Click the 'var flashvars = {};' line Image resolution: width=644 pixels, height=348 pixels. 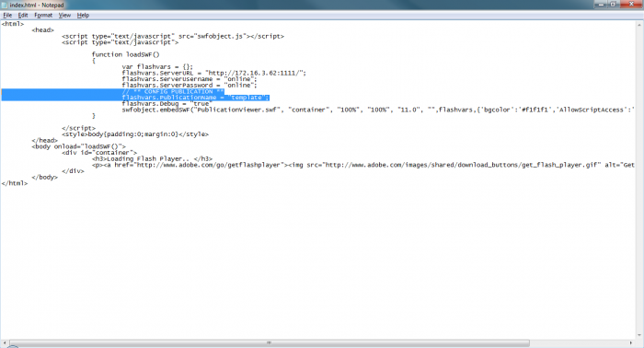click(x=157, y=66)
